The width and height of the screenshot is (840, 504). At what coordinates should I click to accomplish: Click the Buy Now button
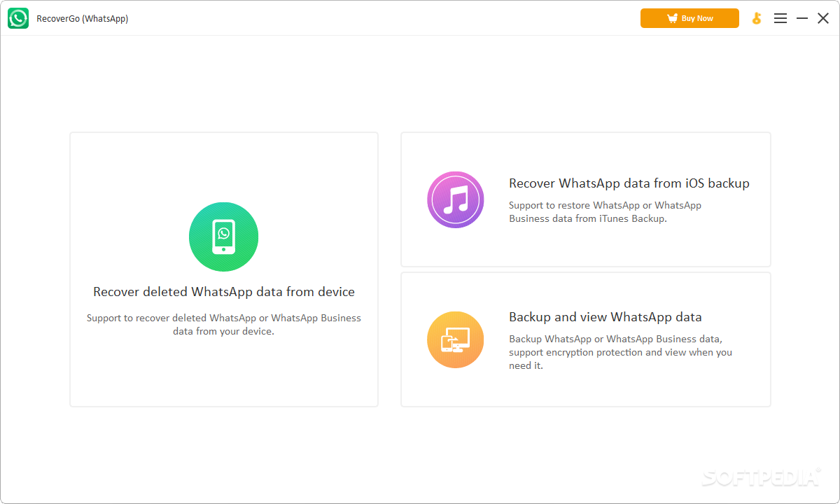tap(689, 18)
